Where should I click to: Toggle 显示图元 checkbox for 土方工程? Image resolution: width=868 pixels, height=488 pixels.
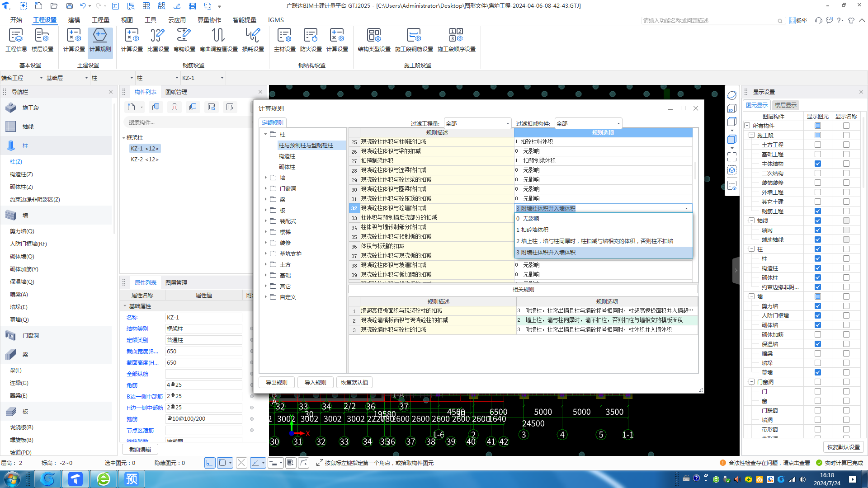818,145
